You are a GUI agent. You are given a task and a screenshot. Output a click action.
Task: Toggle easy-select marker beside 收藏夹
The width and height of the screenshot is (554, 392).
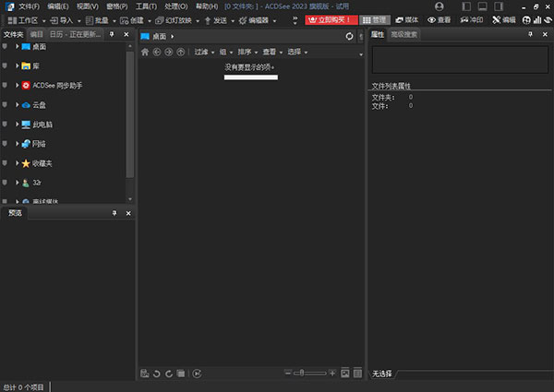5,163
